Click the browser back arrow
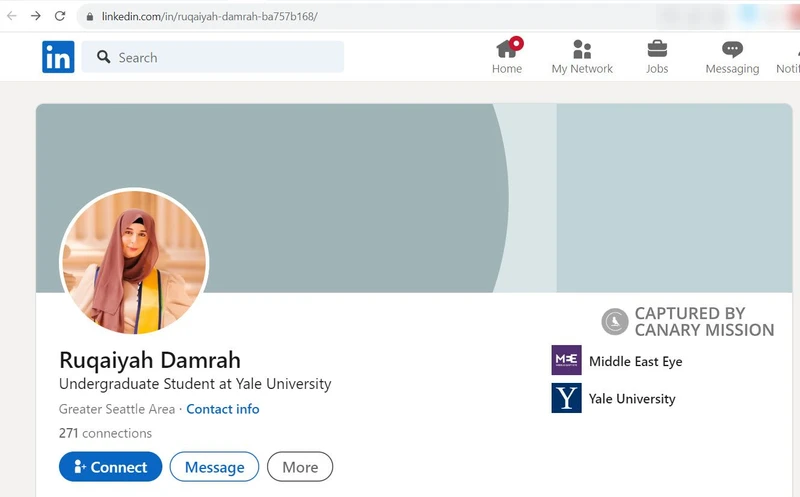Viewport: 800px width, 497px height. point(12,16)
